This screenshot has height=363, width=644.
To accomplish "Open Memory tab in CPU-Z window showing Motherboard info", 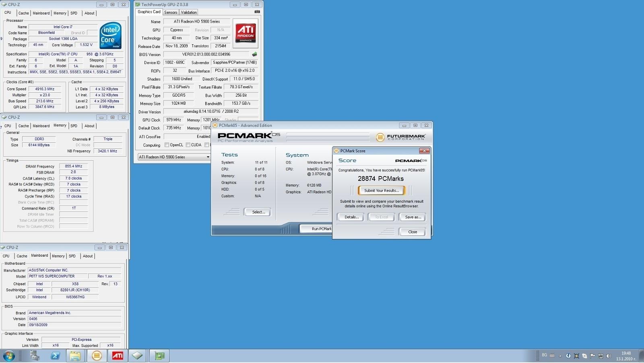I will click(x=58, y=256).
